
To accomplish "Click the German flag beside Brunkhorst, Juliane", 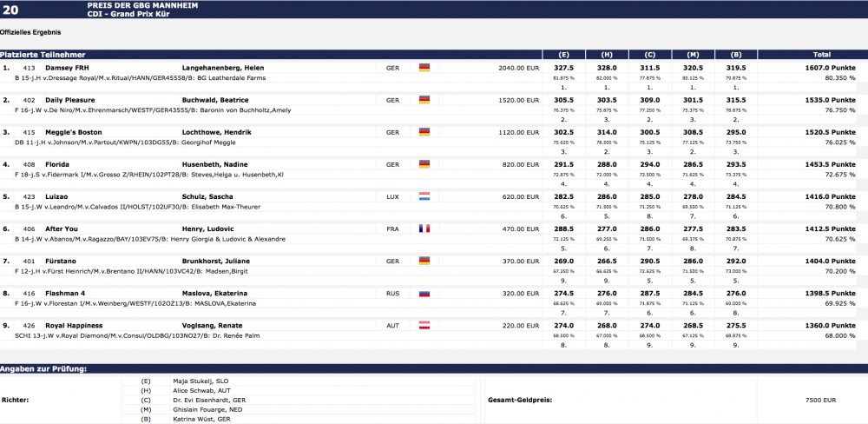I will (424, 261).
